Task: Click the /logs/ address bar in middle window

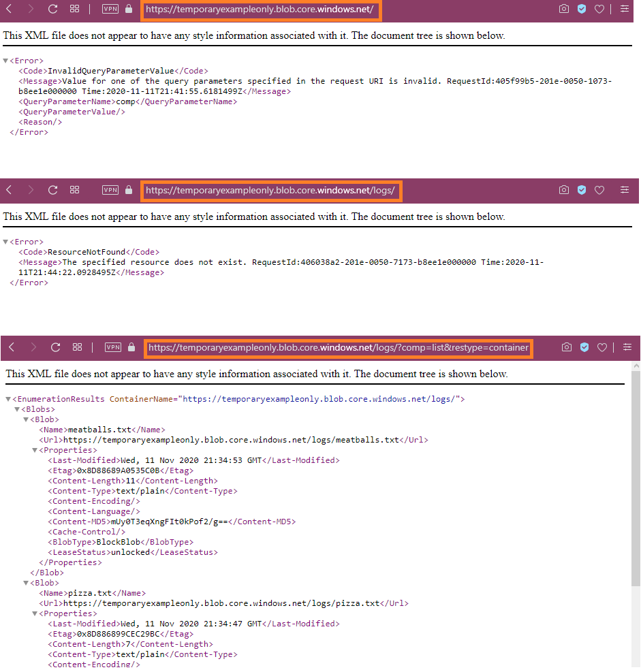Action: 271,191
